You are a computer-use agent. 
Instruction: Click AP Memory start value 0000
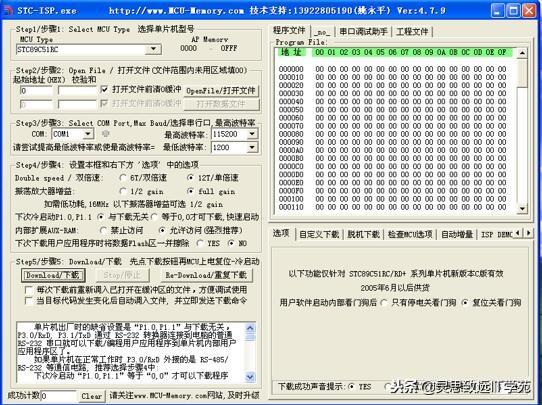pos(189,48)
